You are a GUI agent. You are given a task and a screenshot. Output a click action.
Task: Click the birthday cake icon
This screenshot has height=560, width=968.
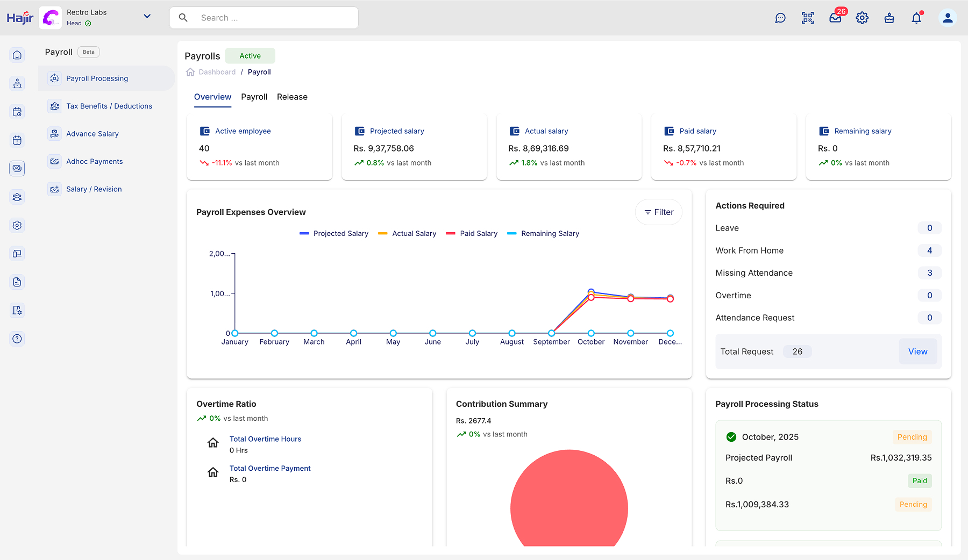[x=889, y=18]
